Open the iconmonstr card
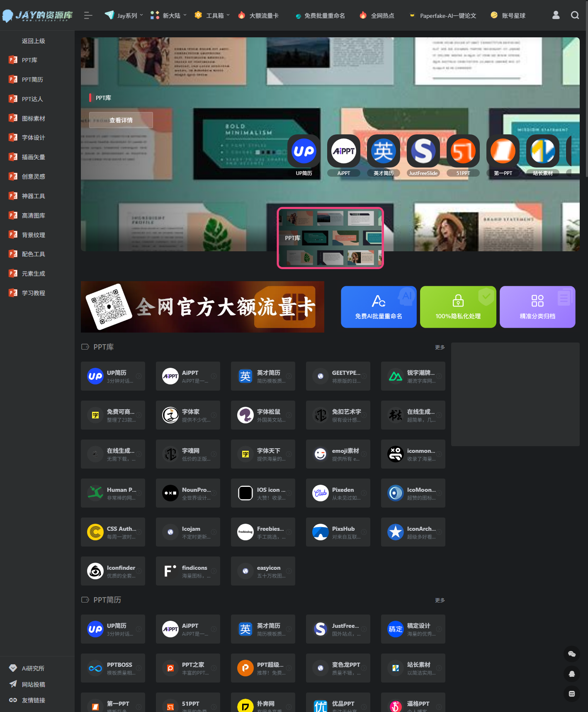 [x=413, y=454]
